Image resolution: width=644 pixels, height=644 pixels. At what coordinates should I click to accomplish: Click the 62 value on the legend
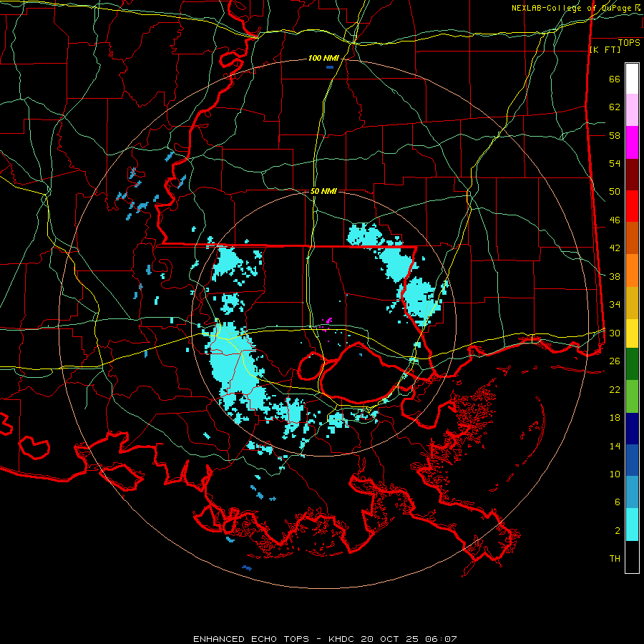[615, 107]
